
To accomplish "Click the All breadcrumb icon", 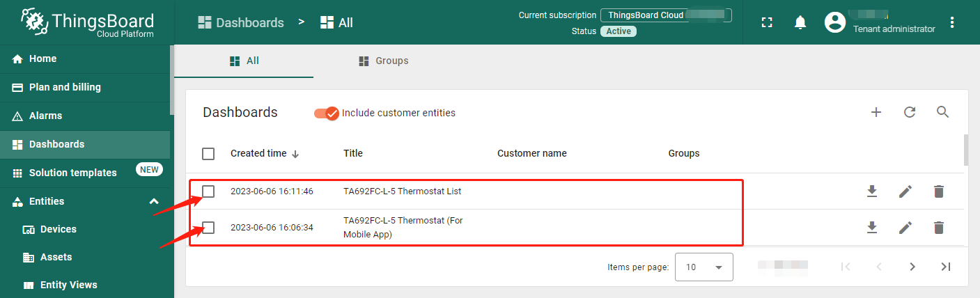I will (x=327, y=22).
